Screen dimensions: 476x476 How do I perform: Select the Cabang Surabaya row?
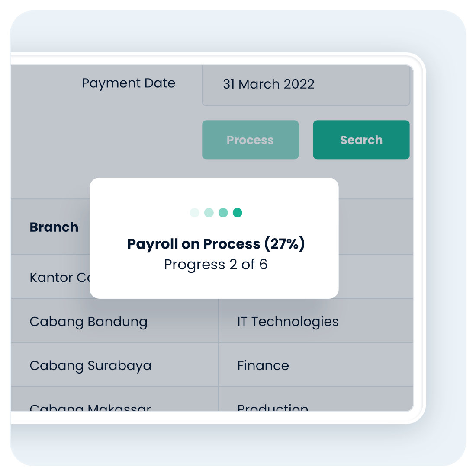click(90, 366)
